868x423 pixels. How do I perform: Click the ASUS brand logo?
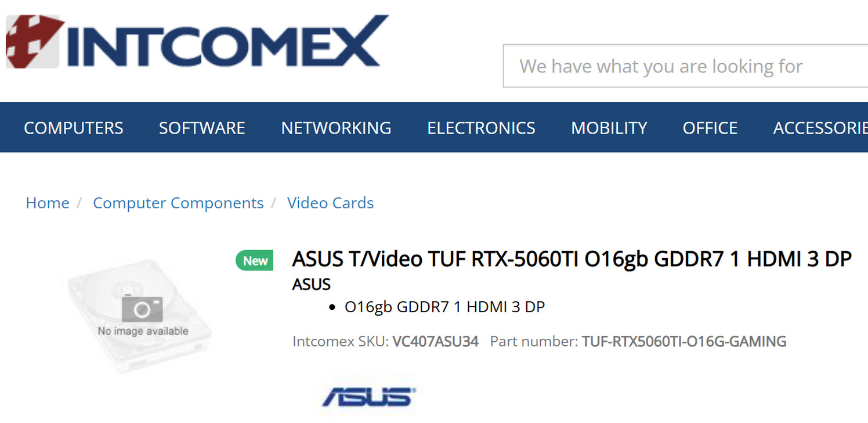pyautogui.click(x=369, y=397)
